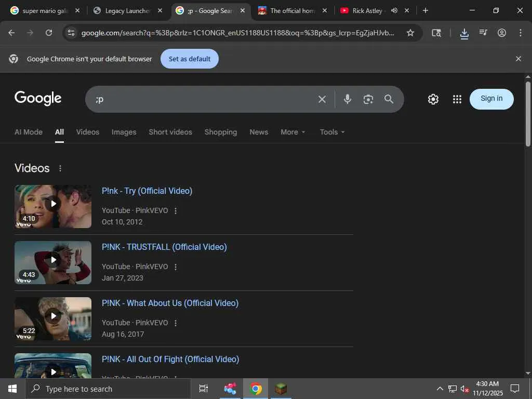Play the What About Us thumbnail

[x=53, y=318]
